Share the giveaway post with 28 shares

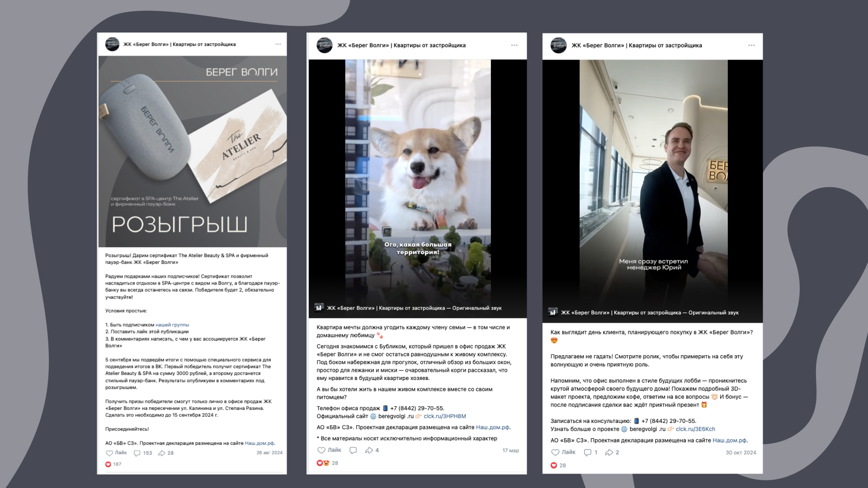(x=166, y=453)
